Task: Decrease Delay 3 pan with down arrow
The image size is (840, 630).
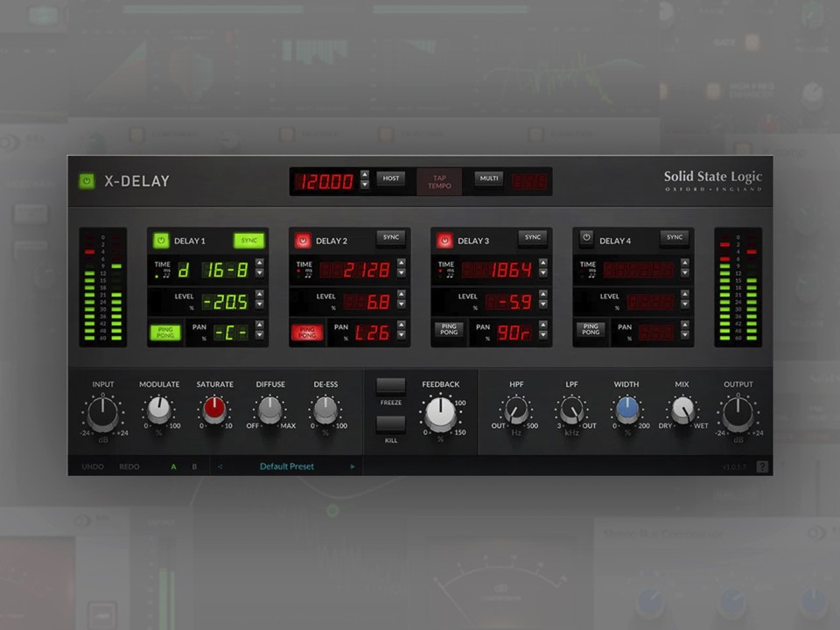Action: tap(543, 335)
